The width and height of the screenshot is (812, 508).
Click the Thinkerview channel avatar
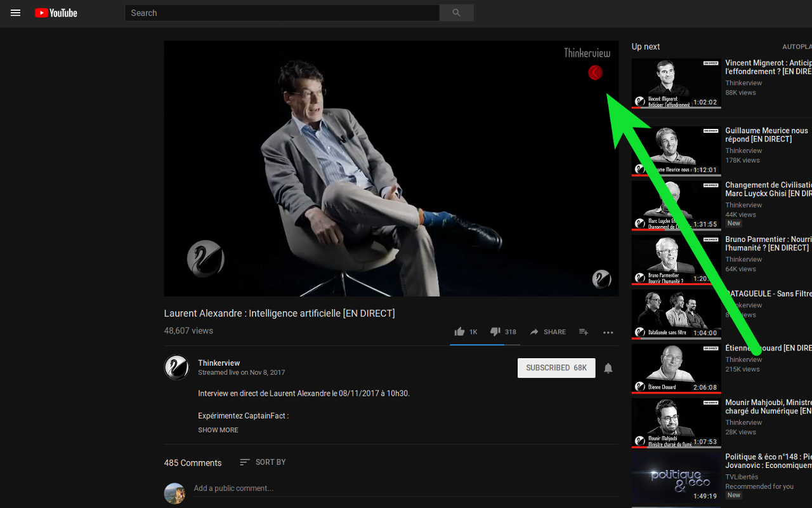pos(176,367)
